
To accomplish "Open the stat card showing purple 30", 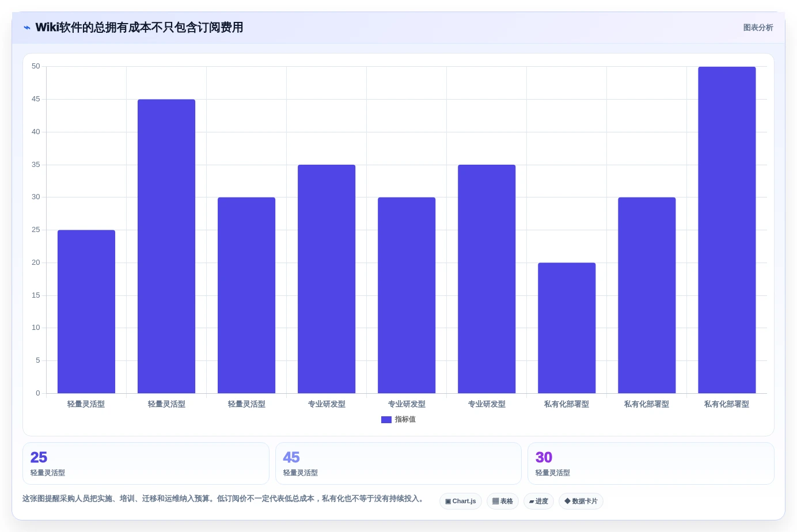I will 651,463.
